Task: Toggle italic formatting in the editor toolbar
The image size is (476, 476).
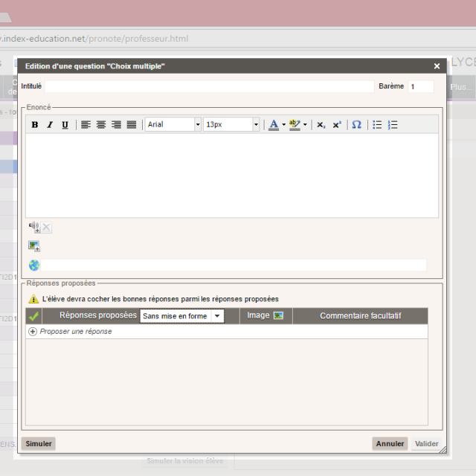Action: pyautogui.click(x=50, y=125)
